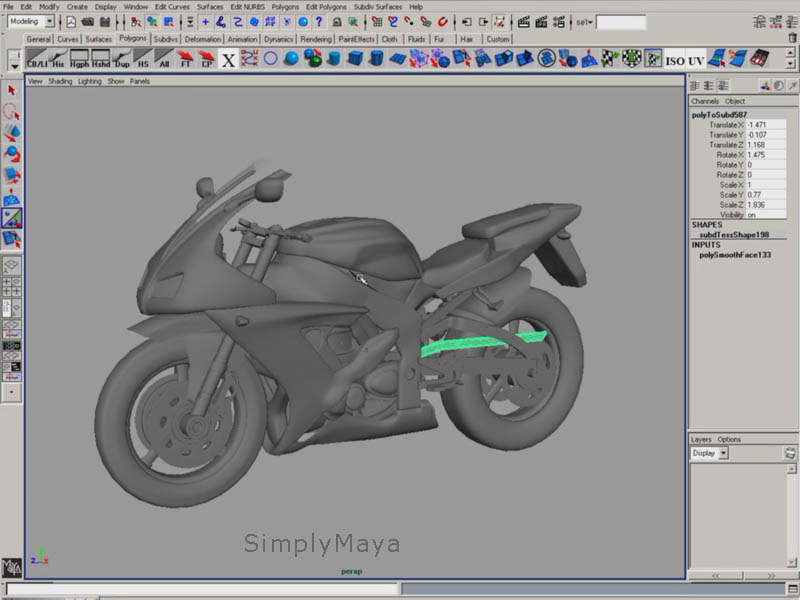Image resolution: width=800 pixels, height=600 pixels.
Task: Click the Dup shelf button
Action: [x=122, y=59]
